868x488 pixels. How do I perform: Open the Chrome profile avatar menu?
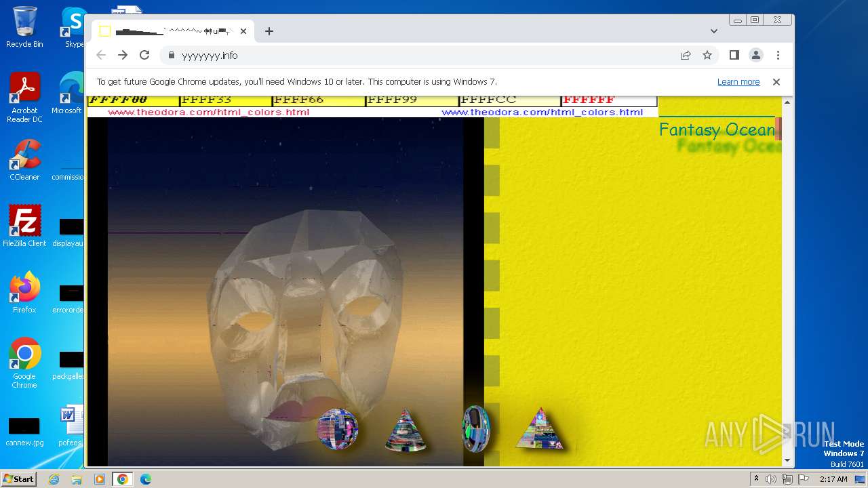pos(755,55)
